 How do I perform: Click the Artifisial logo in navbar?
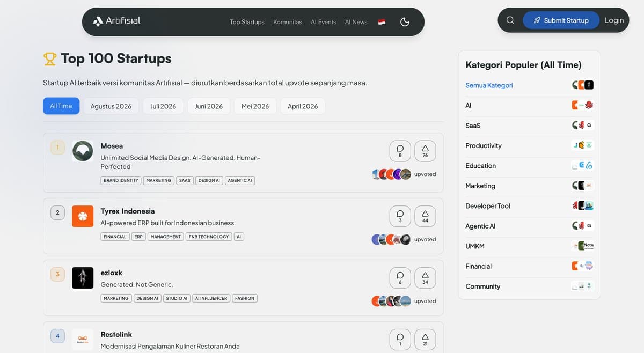pos(116,21)
